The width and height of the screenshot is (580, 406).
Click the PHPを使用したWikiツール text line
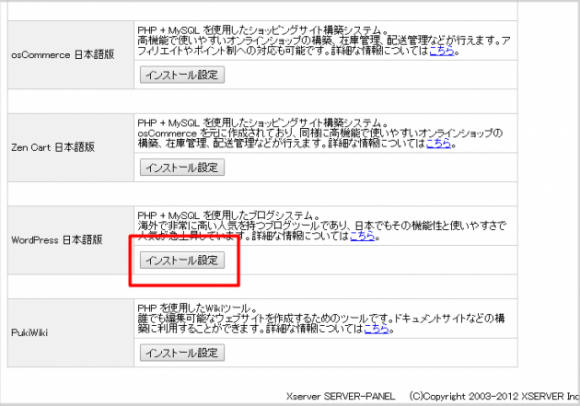(x=197, y=308)
